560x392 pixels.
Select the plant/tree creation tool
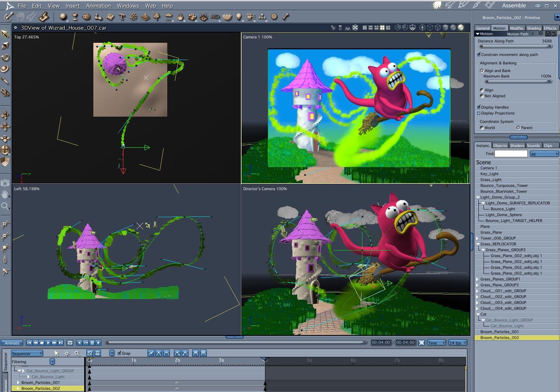coord(157,17)
